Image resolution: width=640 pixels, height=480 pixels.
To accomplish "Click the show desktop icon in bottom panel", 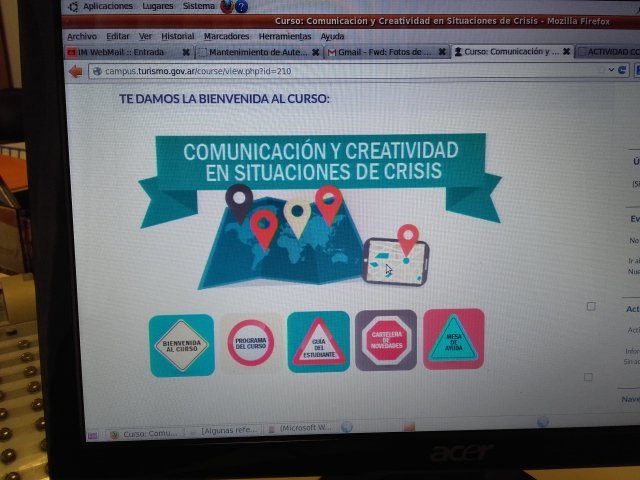I will [93, 436].
